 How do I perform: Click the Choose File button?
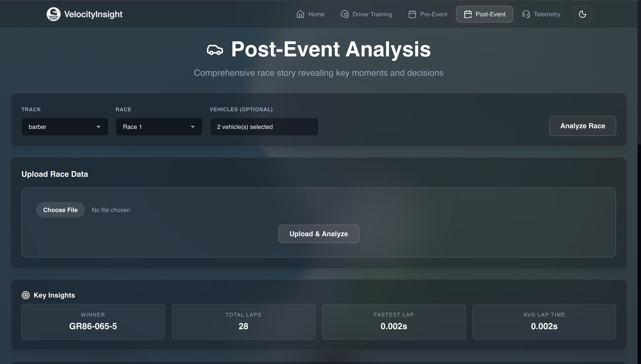[60, 210]
